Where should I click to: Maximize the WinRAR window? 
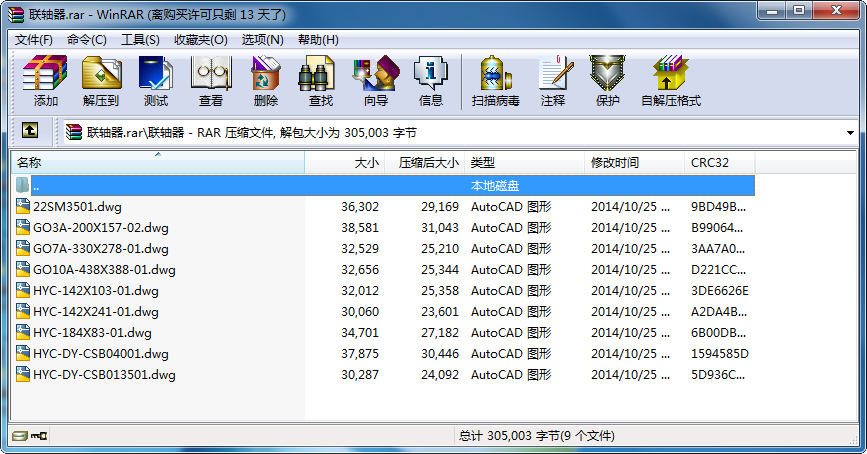tap(799, 11)
